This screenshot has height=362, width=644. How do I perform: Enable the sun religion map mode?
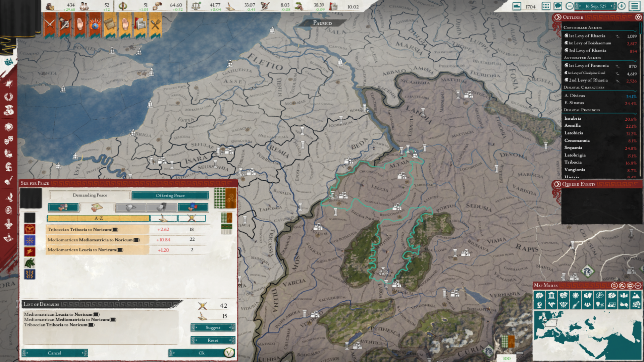click(x=576, y=295)
